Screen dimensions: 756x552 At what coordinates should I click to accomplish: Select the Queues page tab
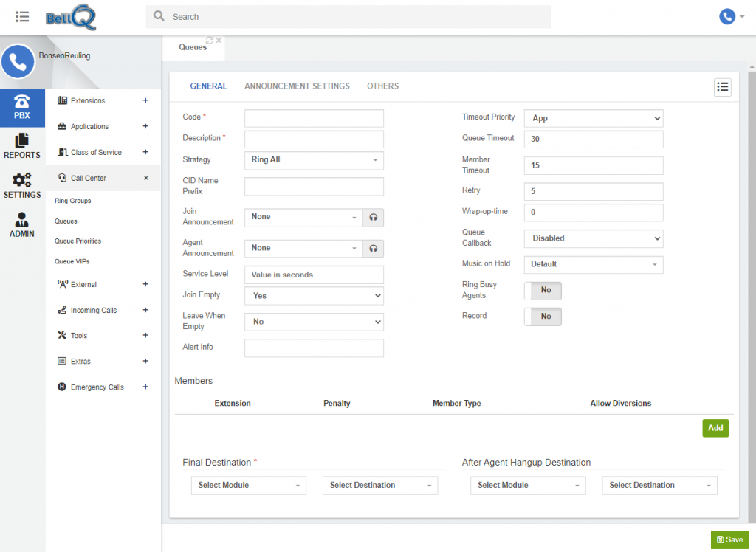pos(193,47)
